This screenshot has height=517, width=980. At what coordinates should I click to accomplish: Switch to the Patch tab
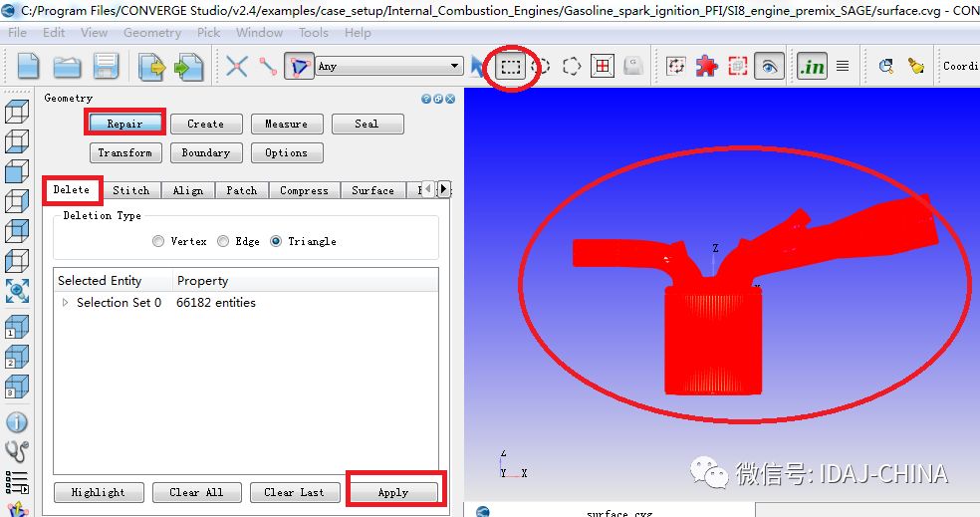point(242,190)
